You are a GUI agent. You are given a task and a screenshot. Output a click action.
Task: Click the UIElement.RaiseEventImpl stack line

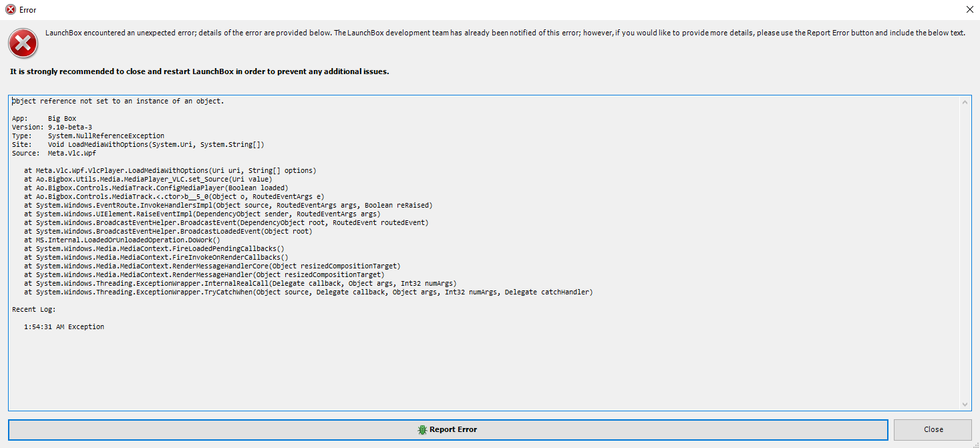(x=202, y=214)
